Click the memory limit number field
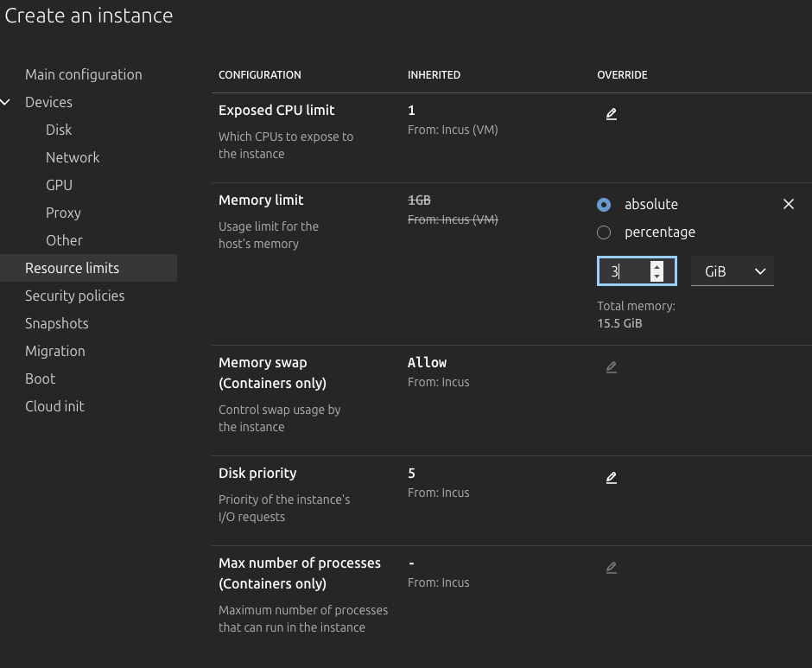This screenshot has height=668, width=812. click(x=624, y=271)
